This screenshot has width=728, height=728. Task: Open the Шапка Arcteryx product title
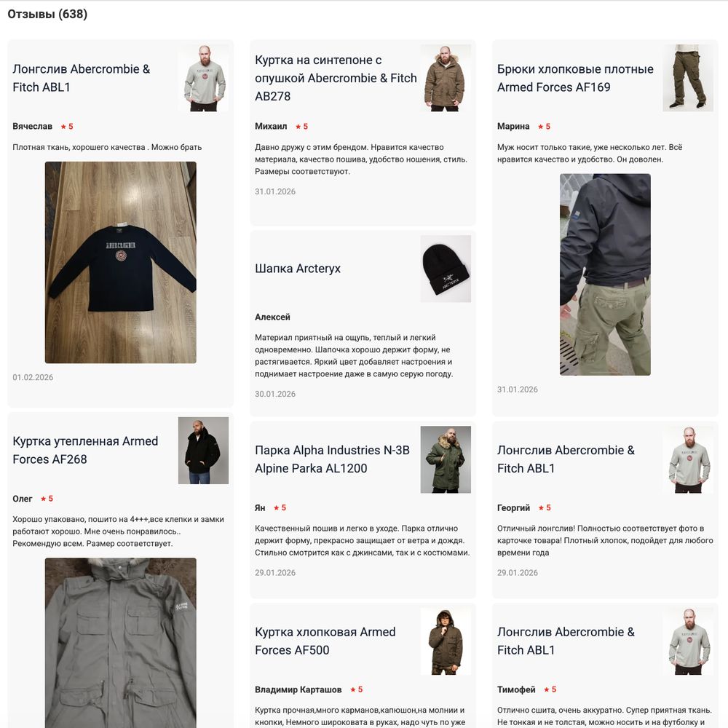click(298, 269)
